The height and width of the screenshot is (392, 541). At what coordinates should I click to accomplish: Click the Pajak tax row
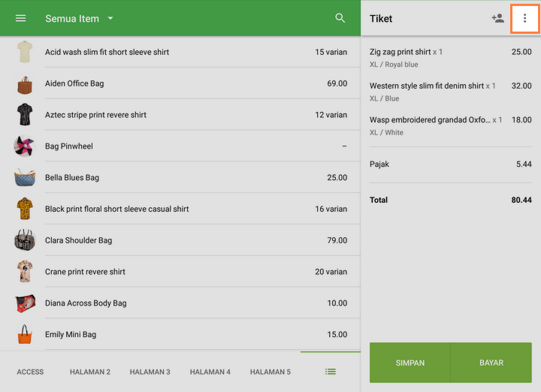click(x=451, y=164)
